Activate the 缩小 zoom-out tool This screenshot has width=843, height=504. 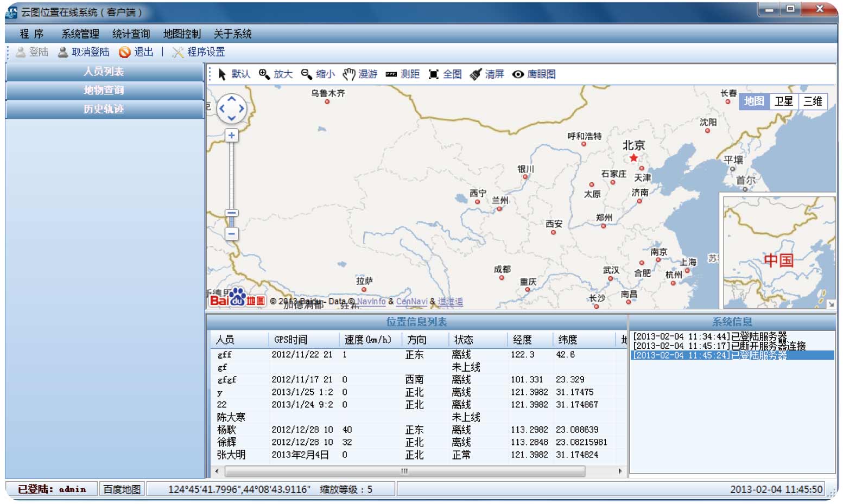click(x=318, y=74)
